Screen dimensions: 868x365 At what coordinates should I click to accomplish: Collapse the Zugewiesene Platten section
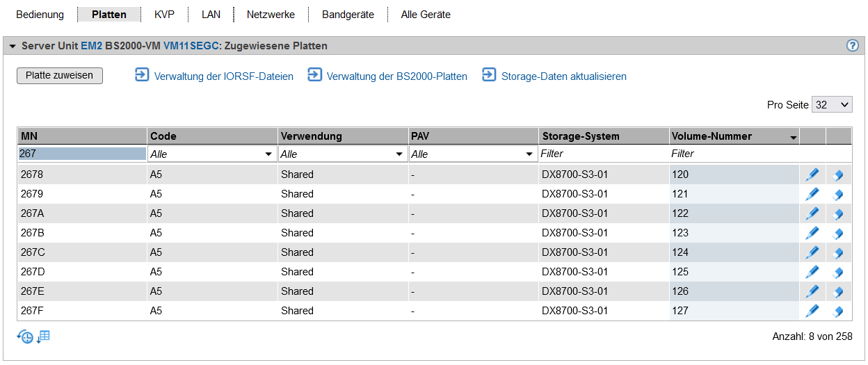(x=13, y=46)
